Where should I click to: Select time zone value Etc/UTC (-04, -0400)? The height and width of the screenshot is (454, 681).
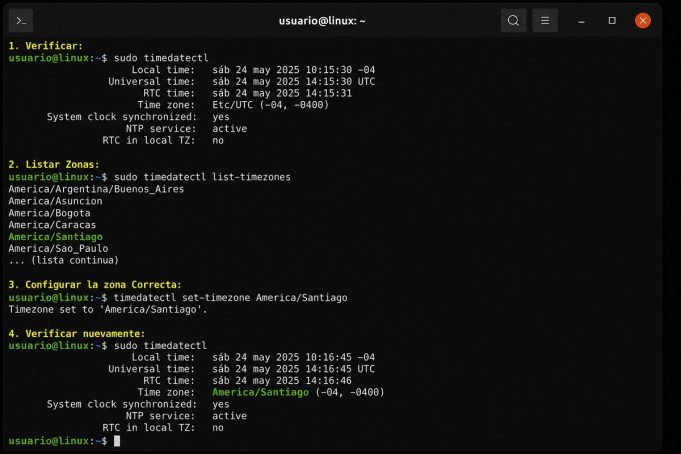[x=270, y=105]
